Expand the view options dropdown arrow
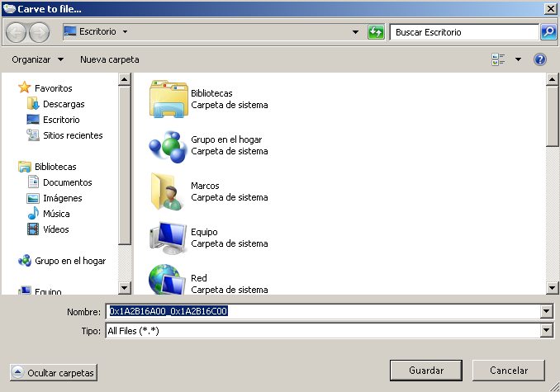 (518, 59)
